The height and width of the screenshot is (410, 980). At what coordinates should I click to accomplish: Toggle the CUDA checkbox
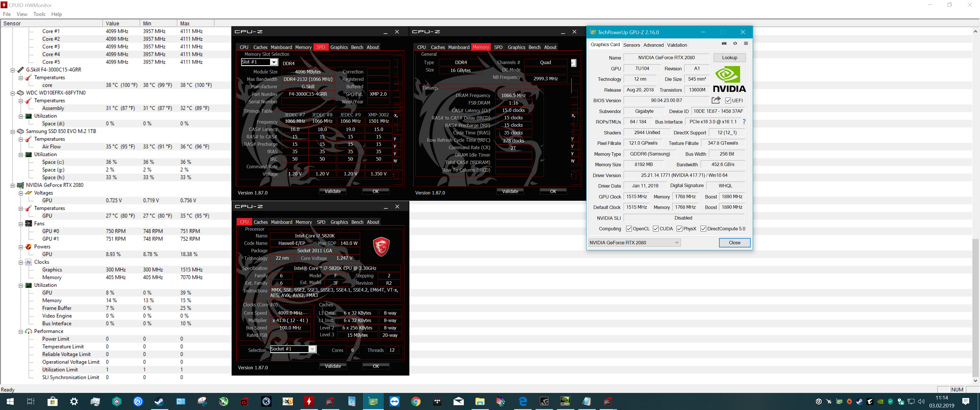[x=656, y=229]
